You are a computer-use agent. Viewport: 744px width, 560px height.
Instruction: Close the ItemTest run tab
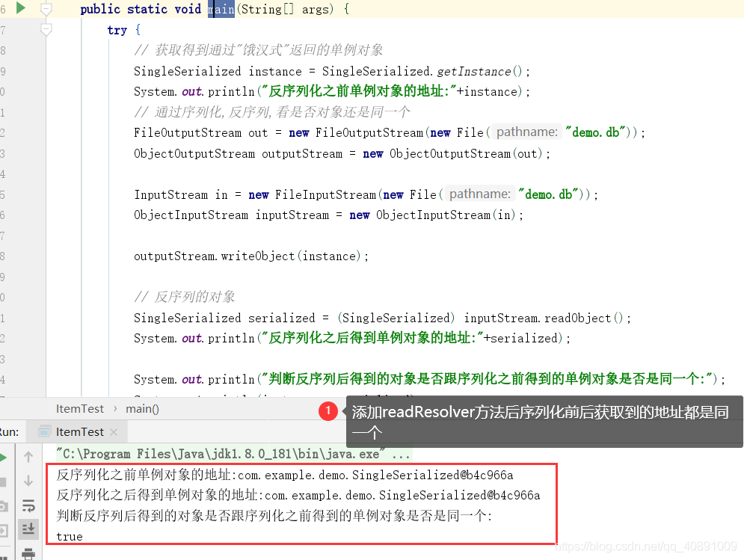pos(114,432)
